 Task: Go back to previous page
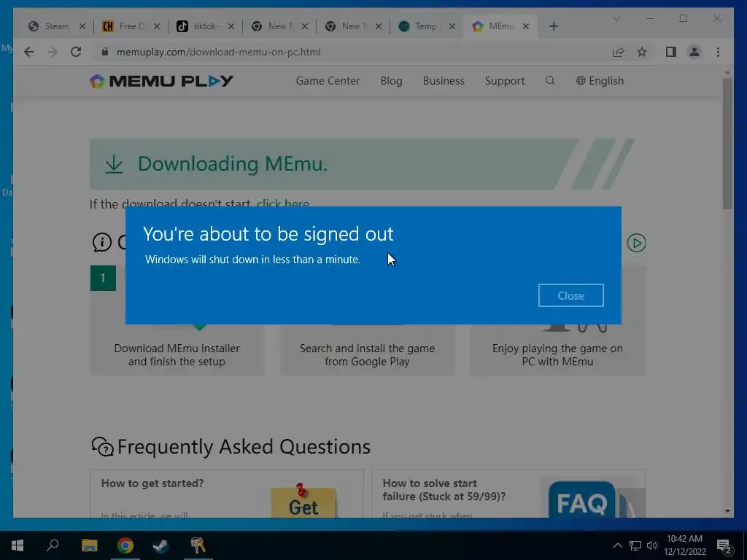click(29, 52)
